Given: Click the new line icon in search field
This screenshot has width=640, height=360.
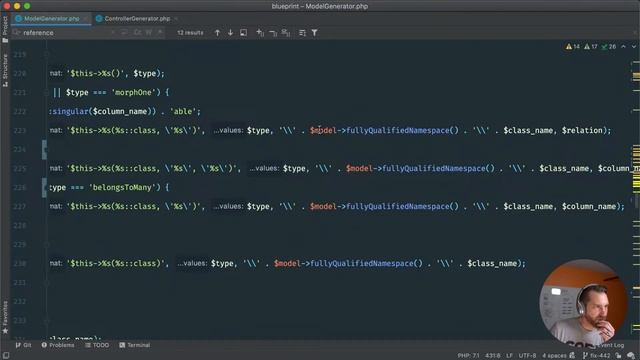Looking at the screenshot, I should click(124, 33).
